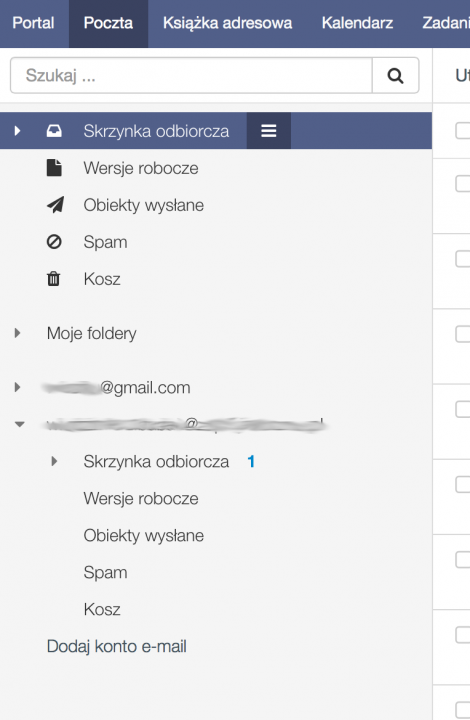Click into the Szukaj search field
This screenshot has height=720, width=470.
(191, 75)
